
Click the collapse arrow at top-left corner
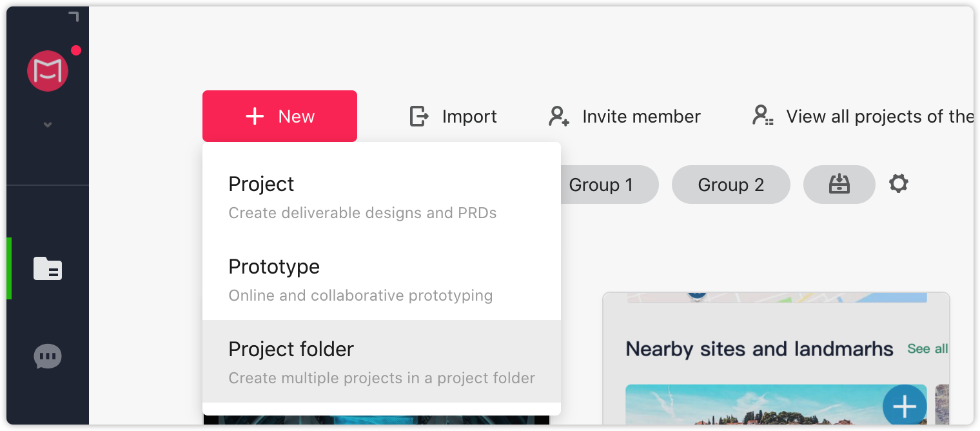click(73, 17)
